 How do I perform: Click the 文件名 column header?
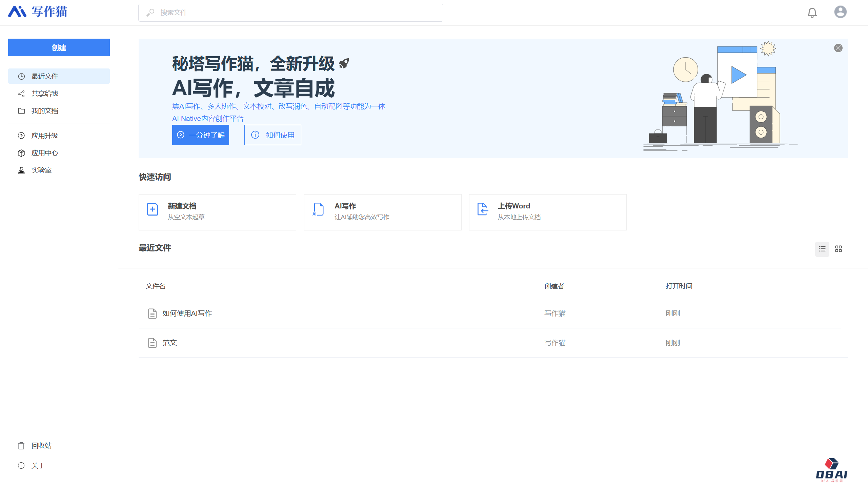click(x=156, y=286)
